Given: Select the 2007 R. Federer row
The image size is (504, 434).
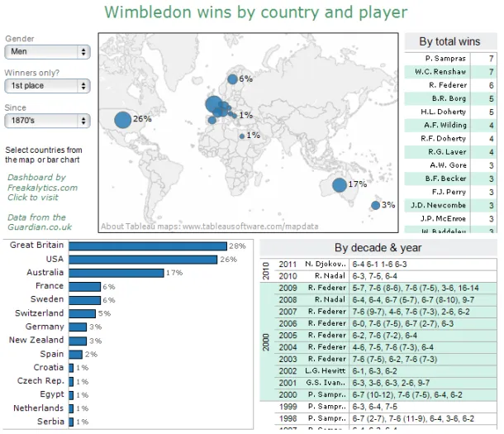Looking at the screenshot, I should (x=386, y=312).
